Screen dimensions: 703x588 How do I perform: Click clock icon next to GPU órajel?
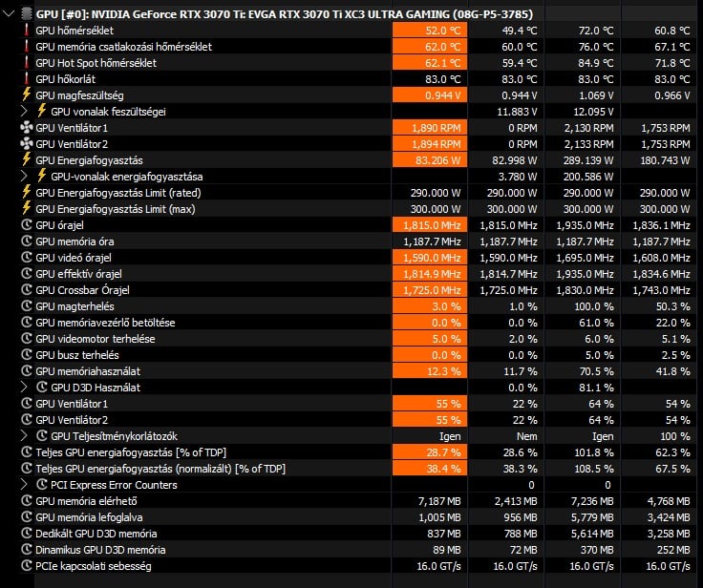pyautogui.click(x=27, y=225)
